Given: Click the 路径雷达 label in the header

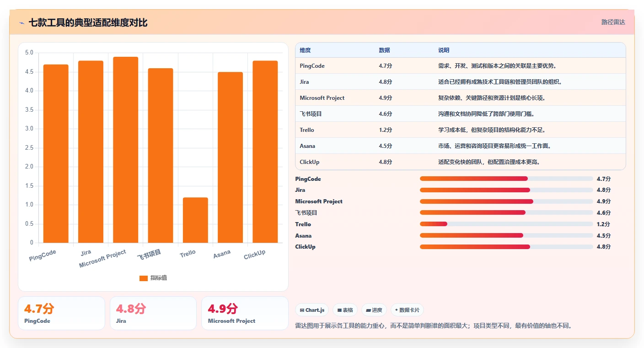Looking at the screenshot, I should [x=613, y=22].
